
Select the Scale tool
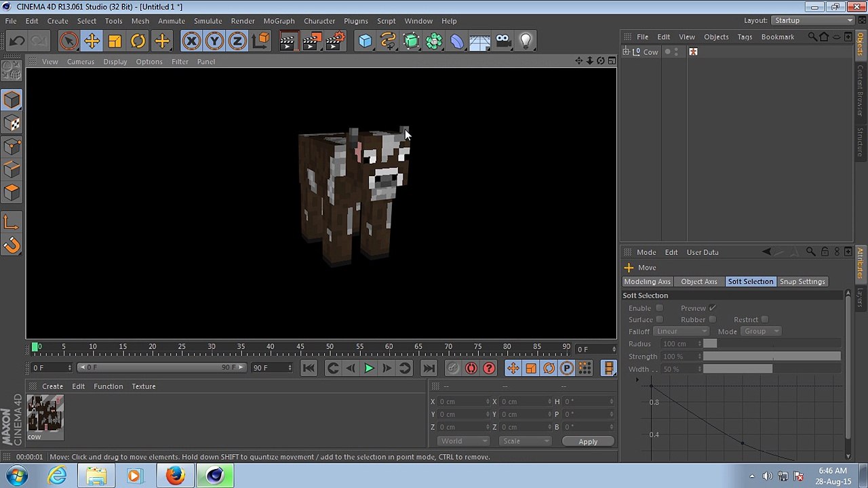click(115, 41)
